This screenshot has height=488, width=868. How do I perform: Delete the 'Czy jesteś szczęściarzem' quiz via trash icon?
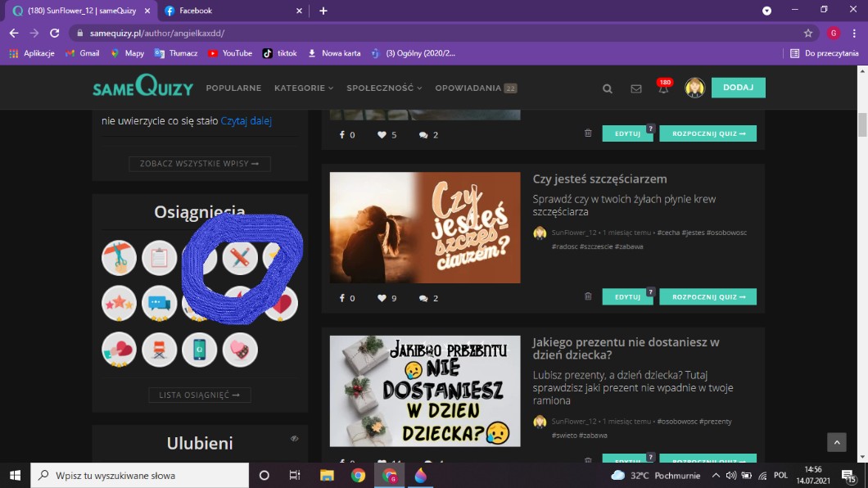click(x=588, y=296)
